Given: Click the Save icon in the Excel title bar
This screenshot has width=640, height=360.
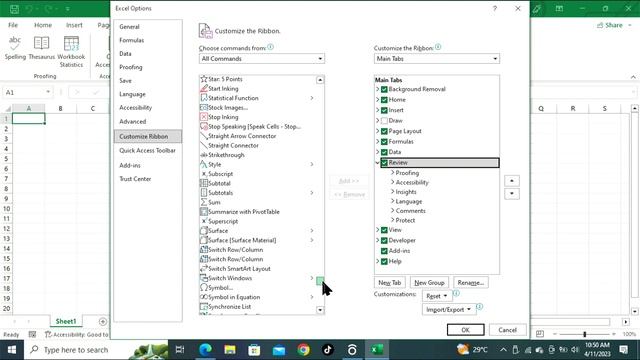Looking at the screenshot, I should click(14, 9).
